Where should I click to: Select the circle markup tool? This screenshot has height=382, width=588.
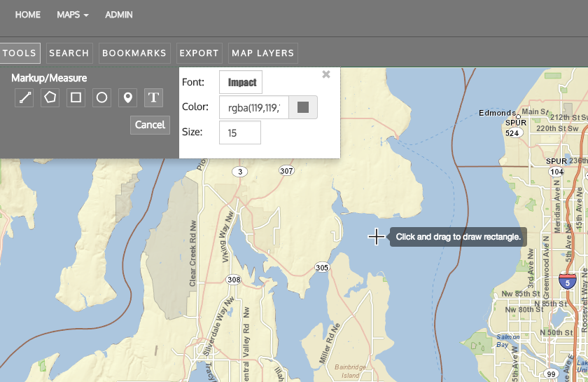102,98
